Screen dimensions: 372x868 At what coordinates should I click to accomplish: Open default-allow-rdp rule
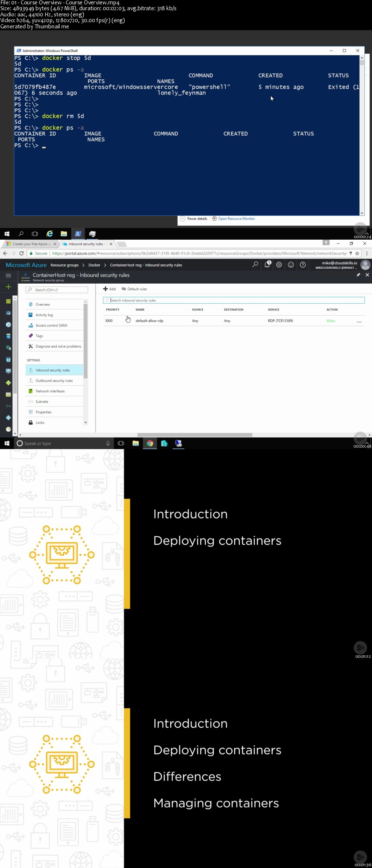click(x=234, y=321)
